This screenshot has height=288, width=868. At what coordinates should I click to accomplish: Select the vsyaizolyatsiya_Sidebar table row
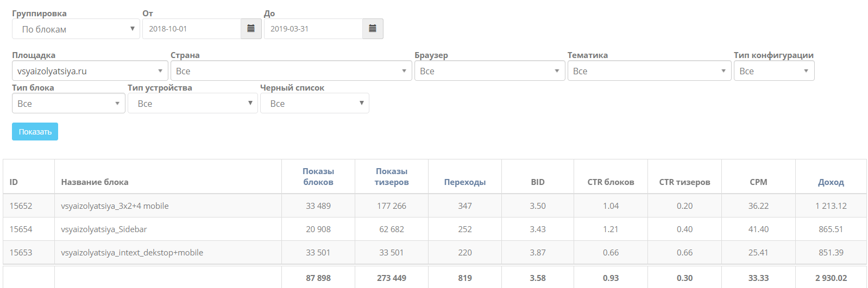tap(104, 229)
